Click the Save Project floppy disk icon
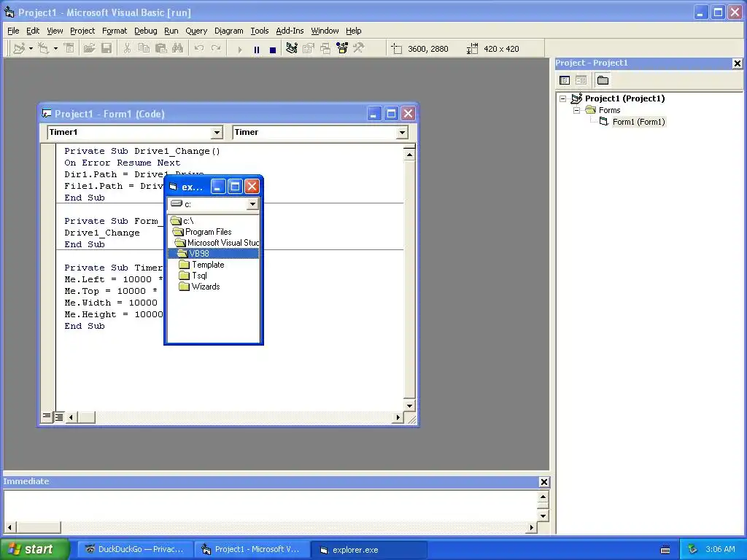 point(107,48)
